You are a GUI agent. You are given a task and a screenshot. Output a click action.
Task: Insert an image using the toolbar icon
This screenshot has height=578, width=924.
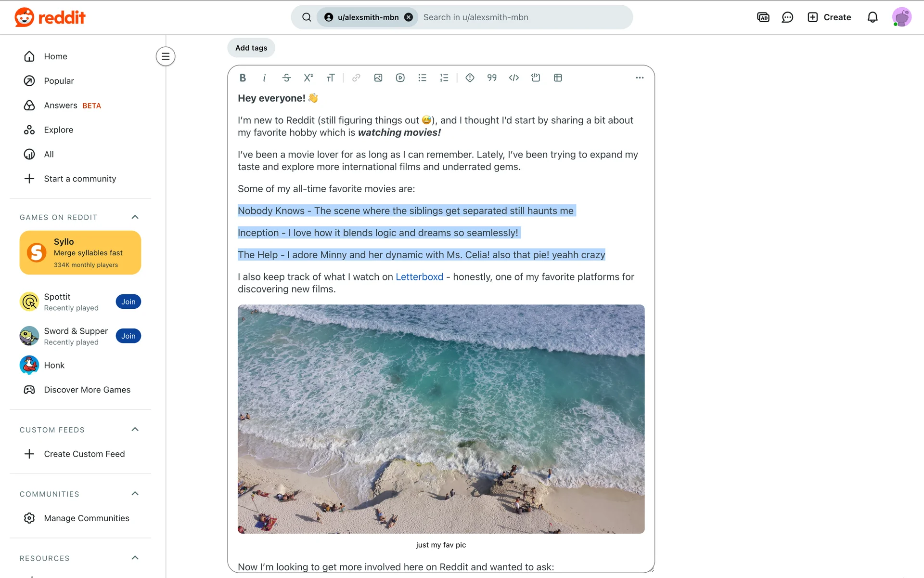coord(378,78)
